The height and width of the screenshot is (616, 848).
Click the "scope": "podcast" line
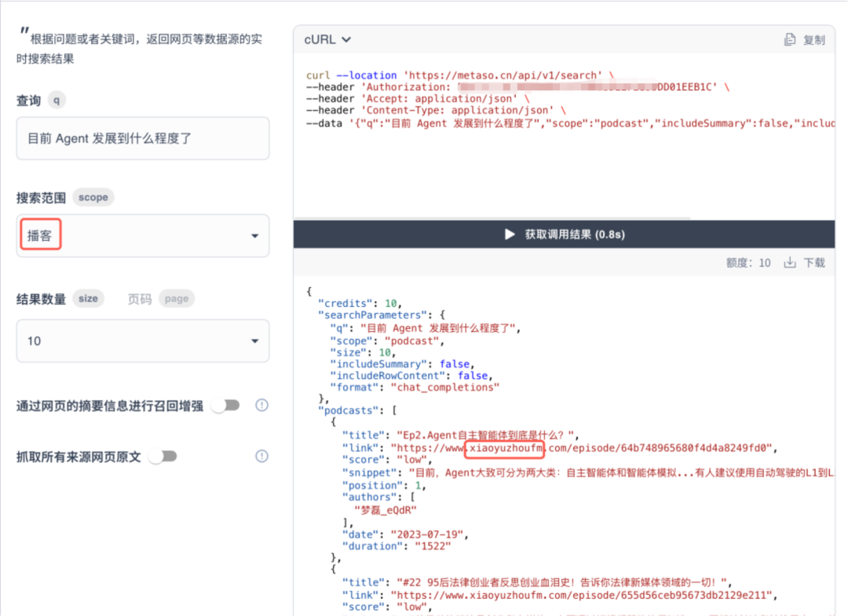coord(387,341)
